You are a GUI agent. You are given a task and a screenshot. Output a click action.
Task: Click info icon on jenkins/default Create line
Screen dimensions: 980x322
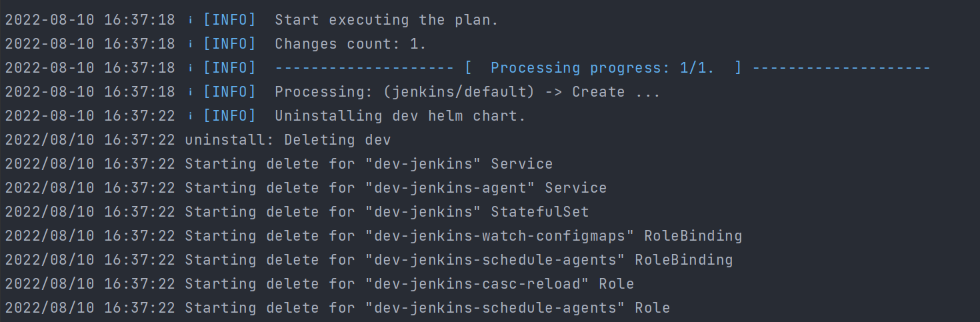190,92
